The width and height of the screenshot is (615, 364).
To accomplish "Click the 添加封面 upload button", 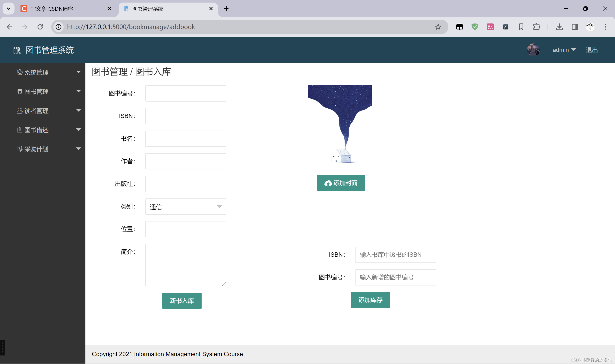I will pyautogui.click(x=341, y=183).
